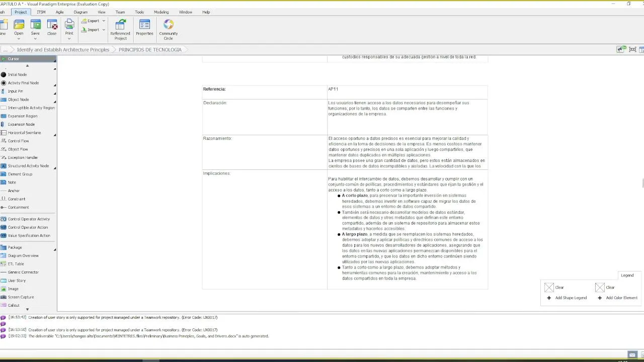Open the Modeling ribbon tab

[x=162, y=12]
